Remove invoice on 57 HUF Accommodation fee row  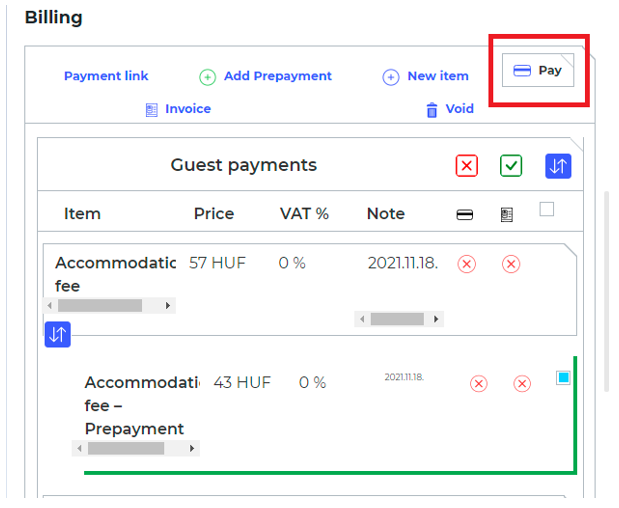tap(511, 264)
